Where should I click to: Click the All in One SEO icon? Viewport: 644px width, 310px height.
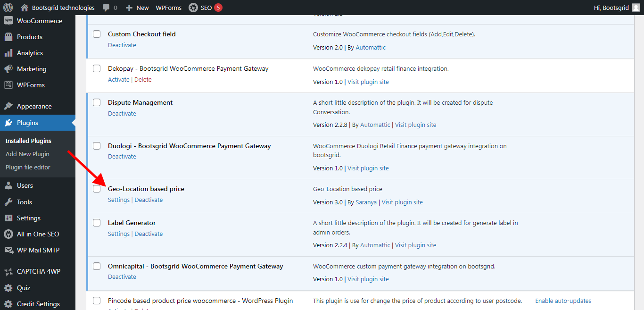click(8, 234)
